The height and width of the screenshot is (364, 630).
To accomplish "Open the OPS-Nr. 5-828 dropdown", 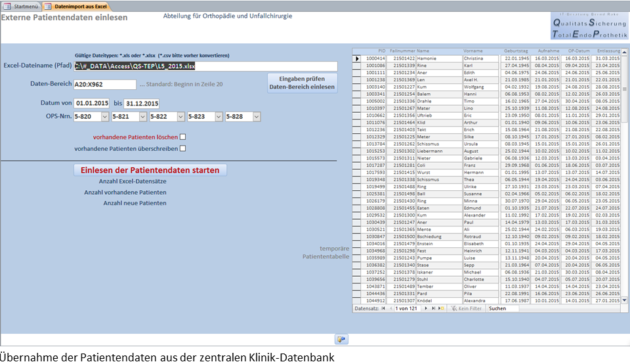I will [257, 117].
